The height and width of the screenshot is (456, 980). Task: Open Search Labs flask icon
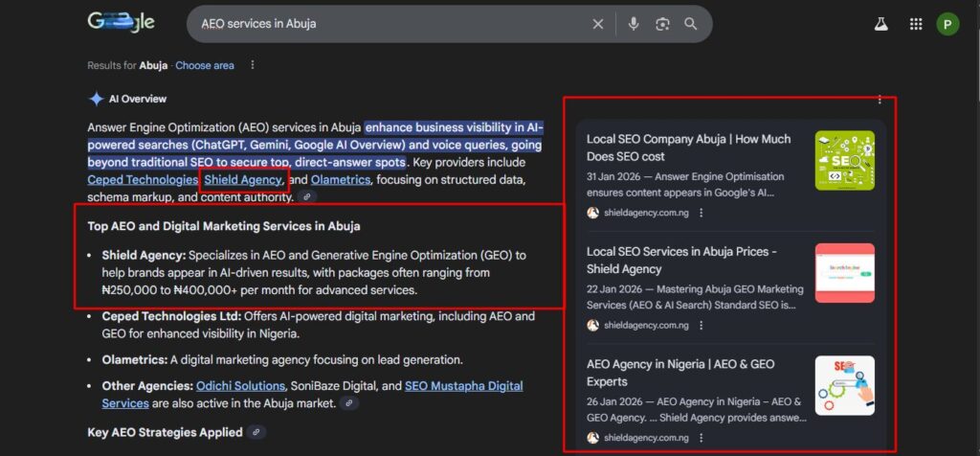881,24
